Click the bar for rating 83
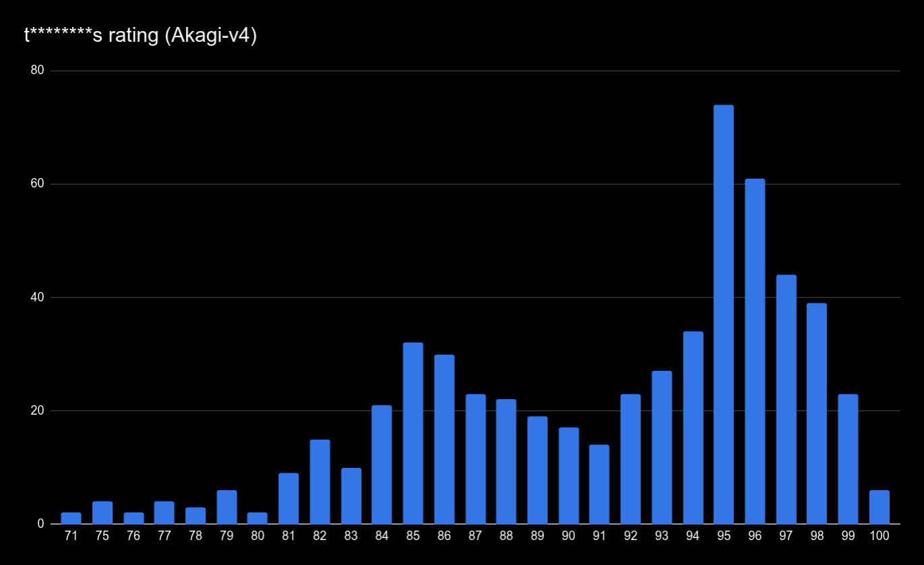This screenshot has height=565, width=924. pyautogui.click(x=350, y=496)
